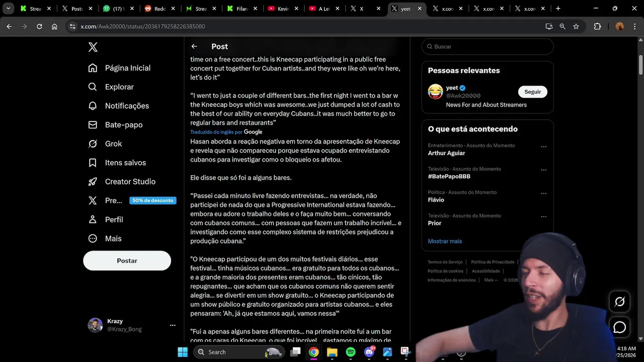Screen dimensions: 644x362
Task: Open the #BatePapoBBB trending topic
Action: pyautogui.click(x=449, y=176)
